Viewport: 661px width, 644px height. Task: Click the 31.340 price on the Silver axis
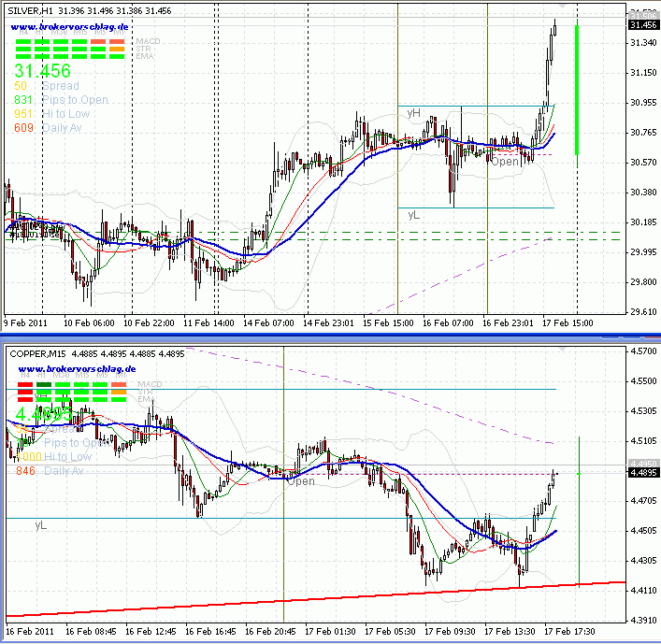(x=644, y=43)
